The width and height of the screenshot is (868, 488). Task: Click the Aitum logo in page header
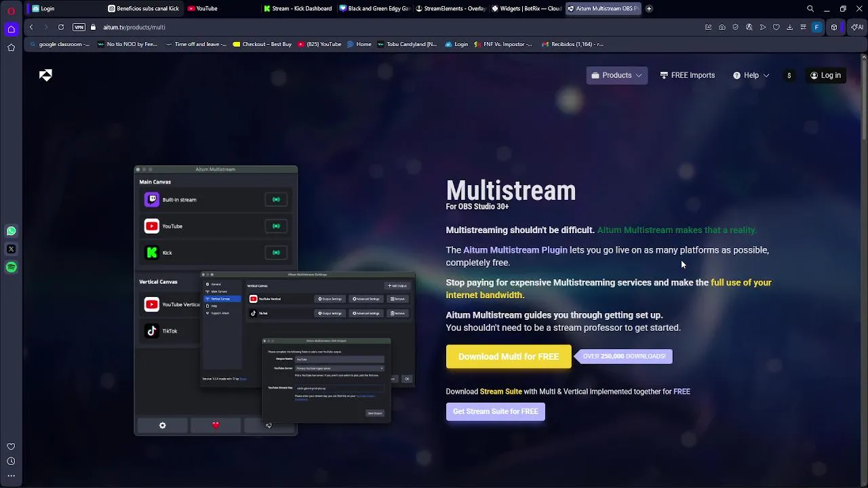(x=45, y=75)
